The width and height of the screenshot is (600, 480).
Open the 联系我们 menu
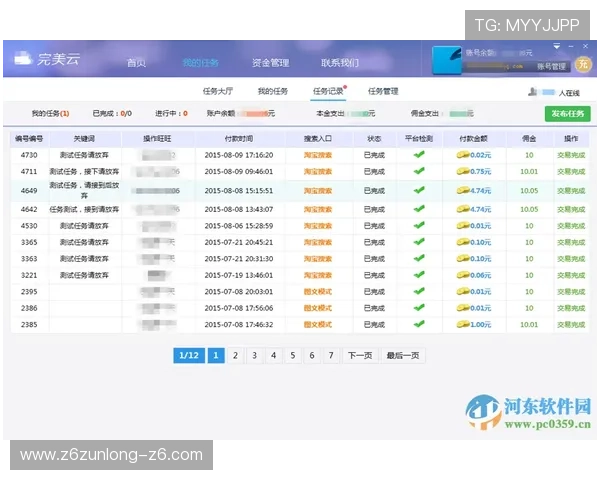tap(340, 63)
